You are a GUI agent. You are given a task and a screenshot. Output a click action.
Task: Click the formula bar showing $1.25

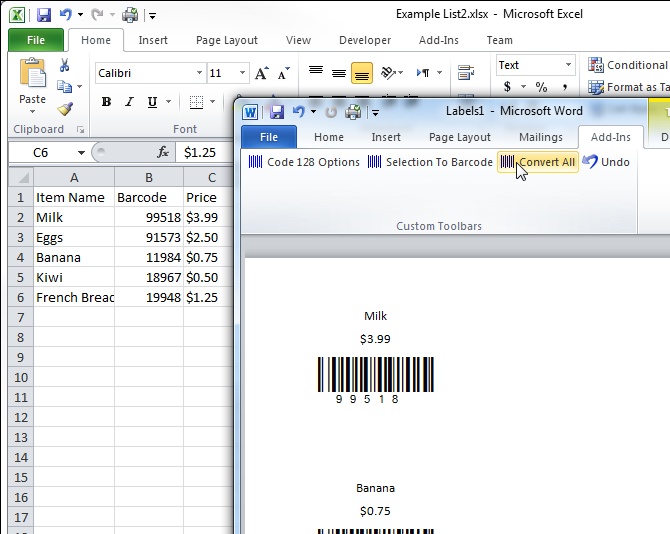(x=205, y=153)
